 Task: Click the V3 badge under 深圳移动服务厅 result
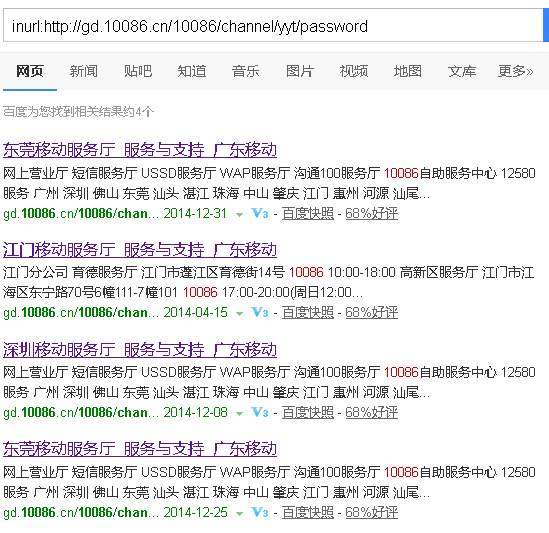[260, 413]
